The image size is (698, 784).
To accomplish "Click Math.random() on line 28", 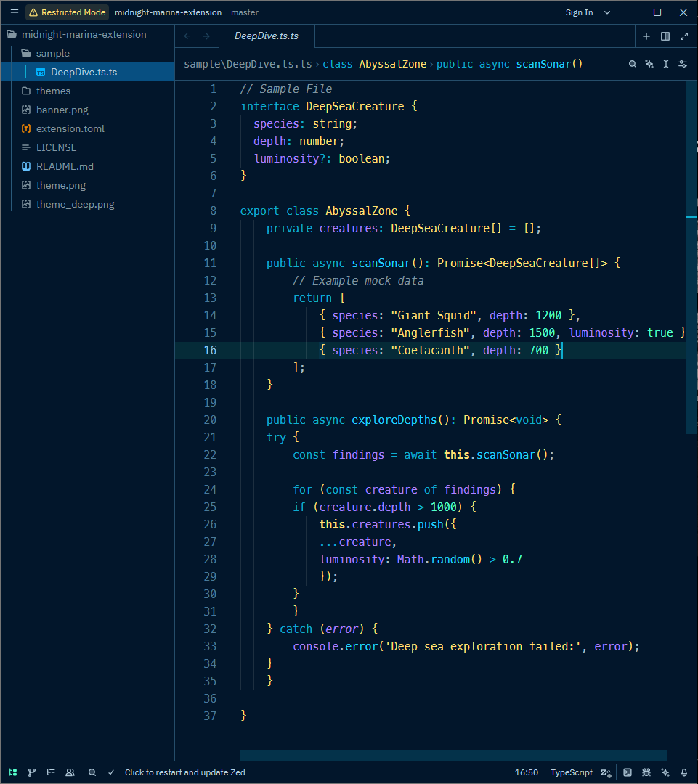I will (439, 560).
